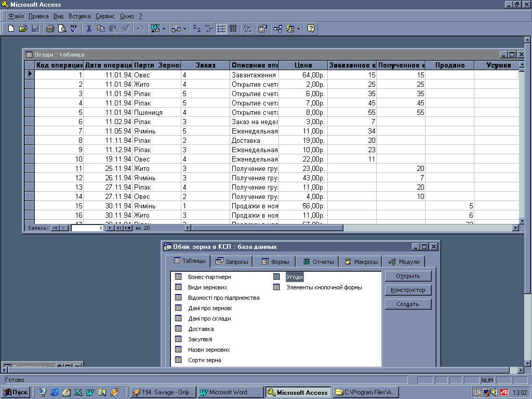532x399 pixels.
Task: Toggle Large Icons view mode
Action: tap(197, 29)
